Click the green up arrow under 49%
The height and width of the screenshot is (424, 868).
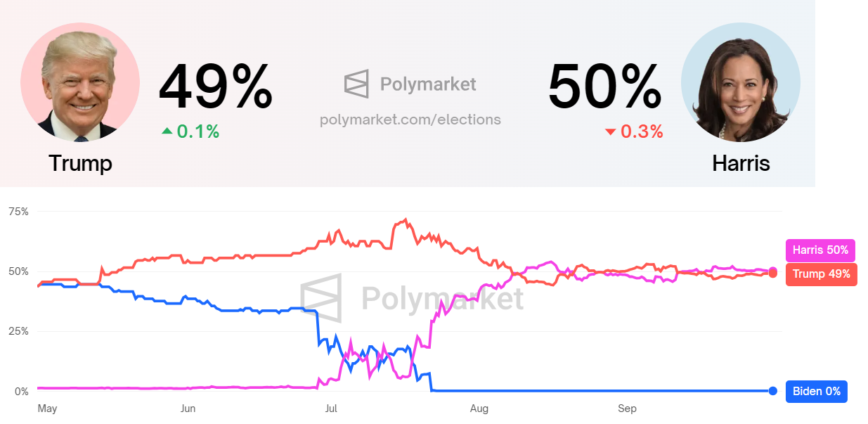point(167,131)
